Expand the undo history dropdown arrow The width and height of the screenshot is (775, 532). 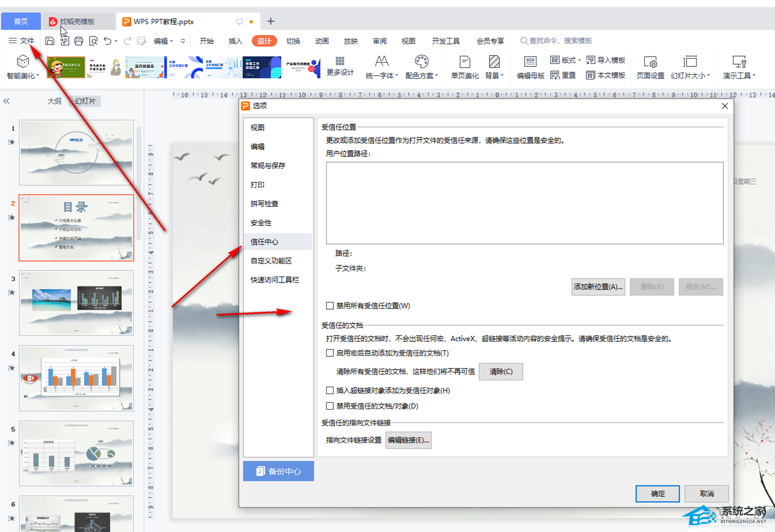[x=116, y=41]
